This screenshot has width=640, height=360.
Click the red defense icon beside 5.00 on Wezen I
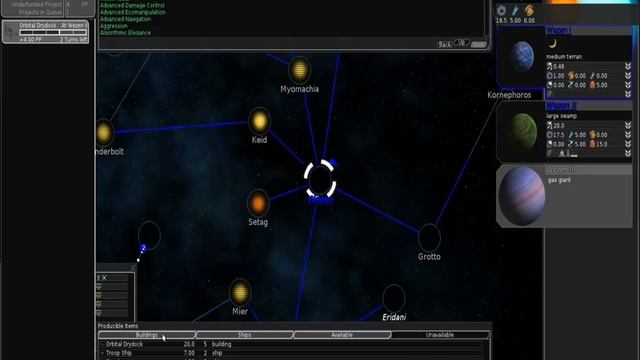(592, 85)
